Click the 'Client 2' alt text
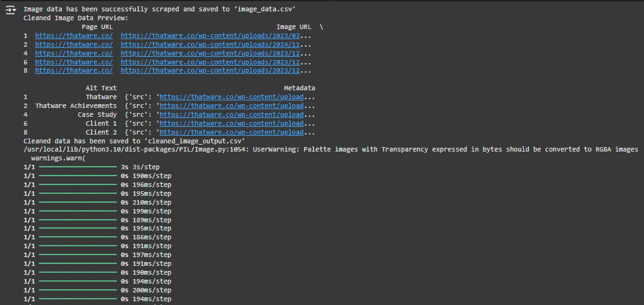644x305 pixels. (x=101, y=133)
